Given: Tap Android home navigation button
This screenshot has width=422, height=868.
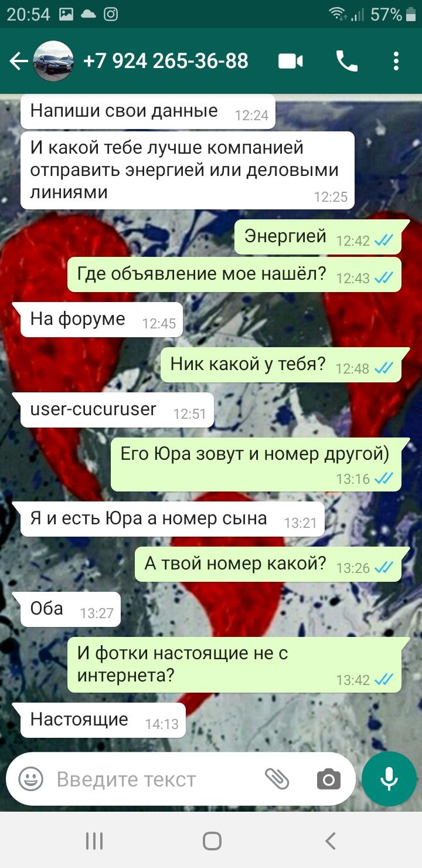Looking at the screenshot, I should tap(212, 841).
